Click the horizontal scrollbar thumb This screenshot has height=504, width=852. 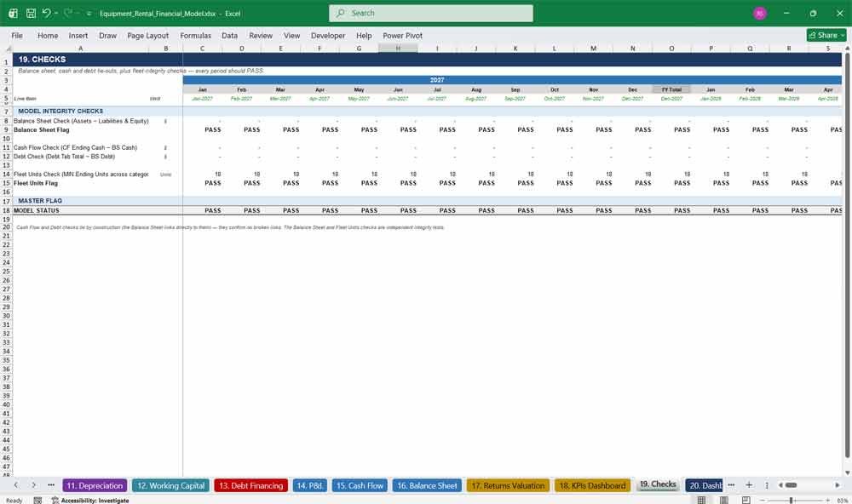coord(792,485)
